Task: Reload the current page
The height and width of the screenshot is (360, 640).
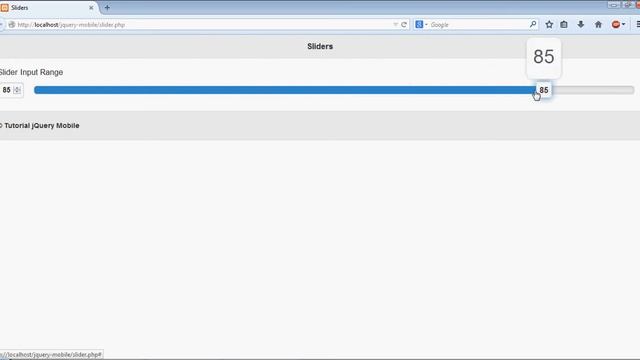Action: (404, 24)
